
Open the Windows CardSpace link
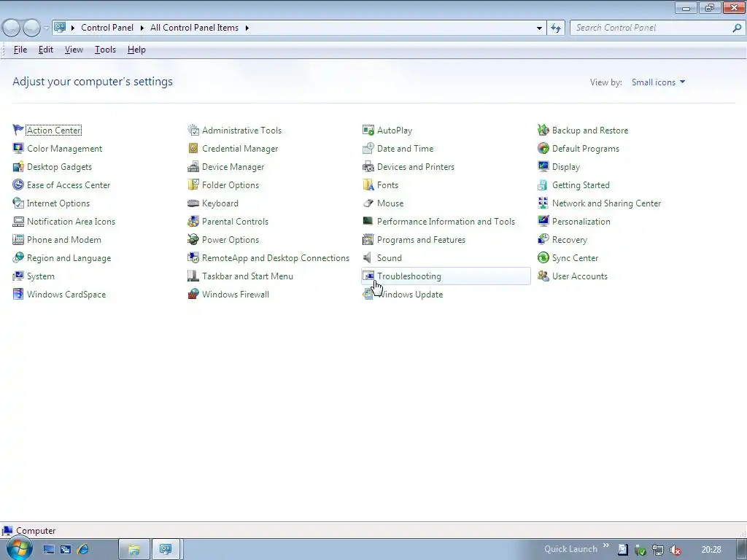(x=66, y=295)
